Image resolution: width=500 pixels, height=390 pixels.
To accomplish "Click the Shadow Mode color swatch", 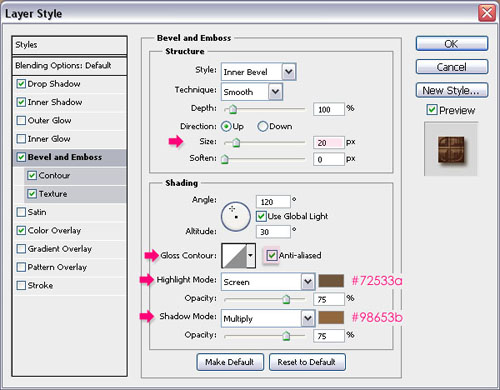I will click(331, 317).
